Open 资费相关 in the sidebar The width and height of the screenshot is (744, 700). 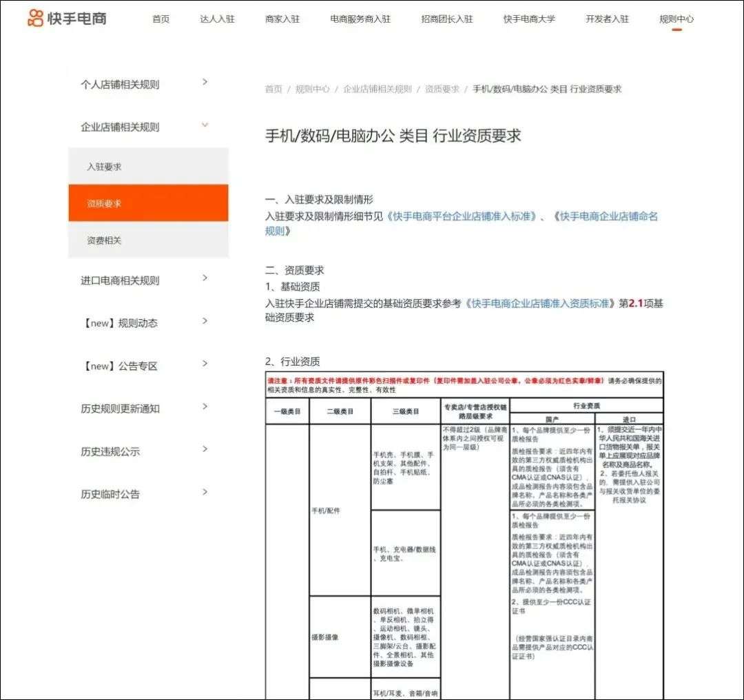(x=104, y=240)
